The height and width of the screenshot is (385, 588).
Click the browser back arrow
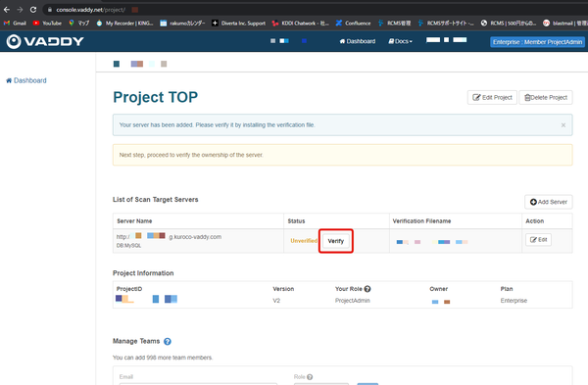pos(7,10)
